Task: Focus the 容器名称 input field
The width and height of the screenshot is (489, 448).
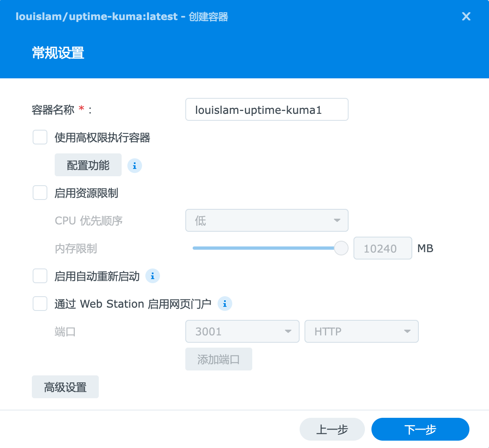Action: click(267, 109)
